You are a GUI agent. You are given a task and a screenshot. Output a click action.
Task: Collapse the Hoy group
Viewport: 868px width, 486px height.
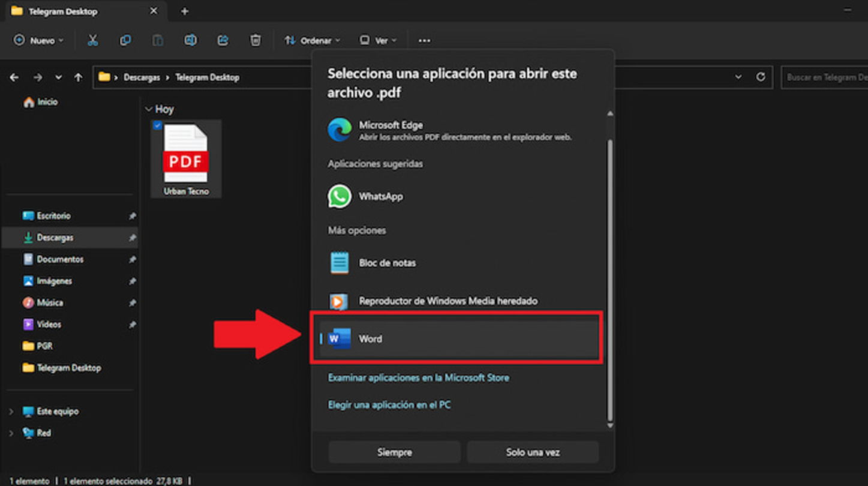tap(149, 109)
